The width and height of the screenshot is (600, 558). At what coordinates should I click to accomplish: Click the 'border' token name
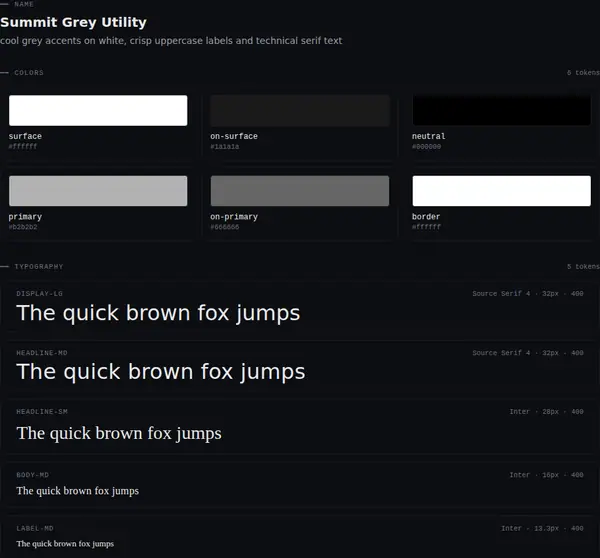tap(426, 217)
